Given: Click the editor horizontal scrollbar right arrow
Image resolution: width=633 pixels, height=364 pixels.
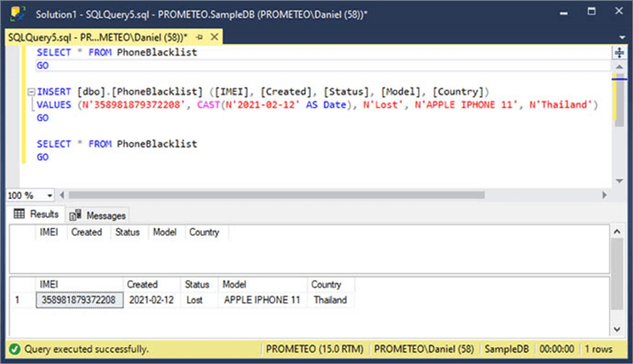Looking at the screenshot, I should tap(607, 195).
